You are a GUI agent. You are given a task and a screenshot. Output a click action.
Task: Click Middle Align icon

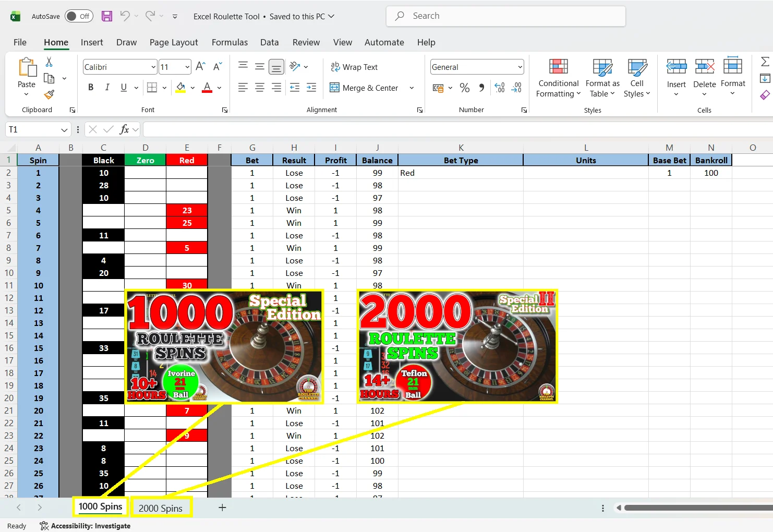[259, 66]
